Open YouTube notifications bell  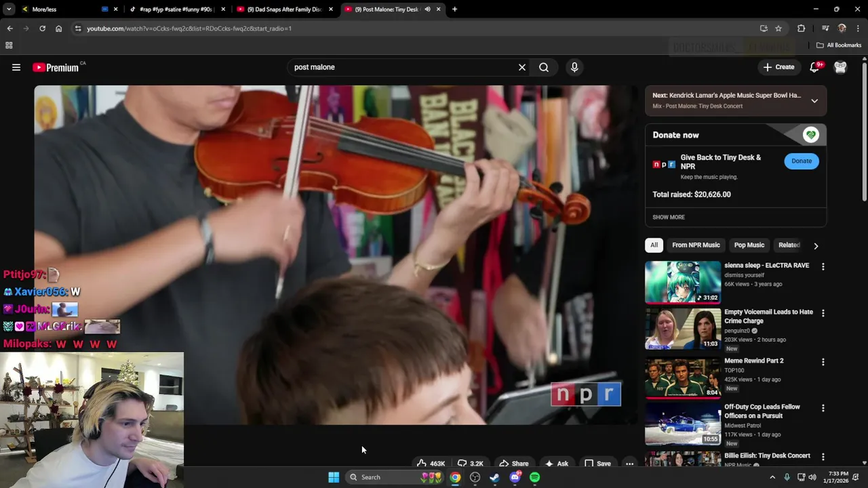coord(815,67)
